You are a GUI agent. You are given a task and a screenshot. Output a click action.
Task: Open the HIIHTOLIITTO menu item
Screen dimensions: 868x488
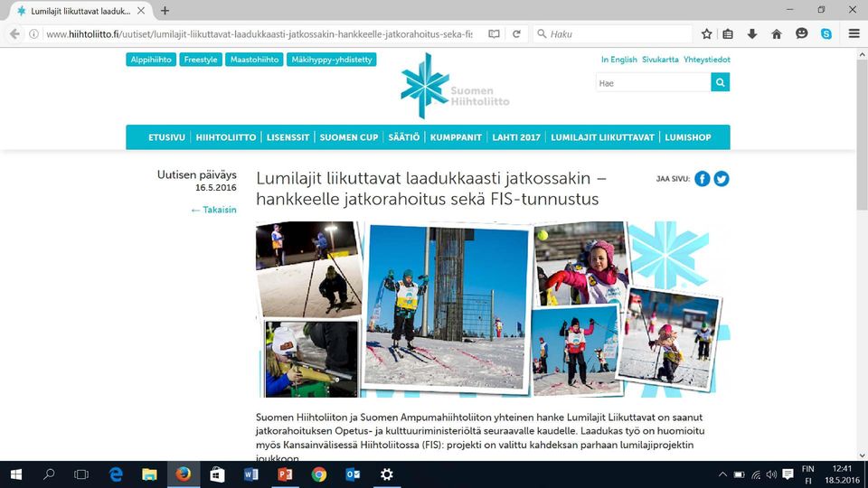coord(226,137)
